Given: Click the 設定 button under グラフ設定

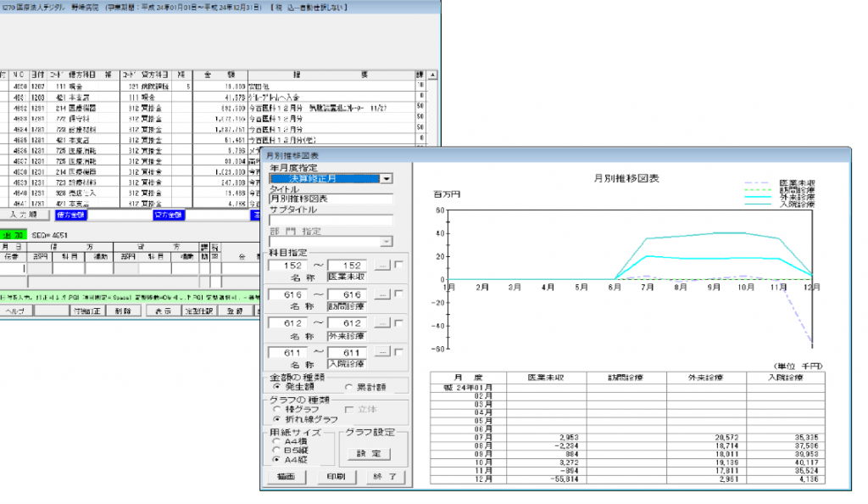Looking at the screenshot, I should pyautogui.click(x=369, y=454).
